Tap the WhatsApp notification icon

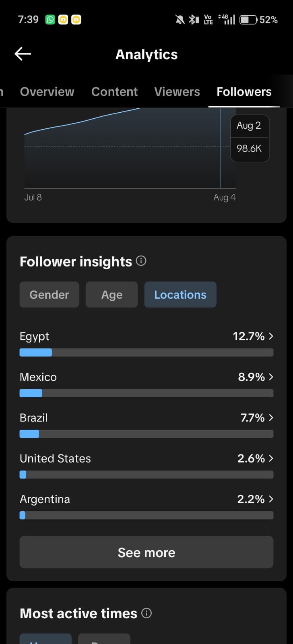[50, 19]
